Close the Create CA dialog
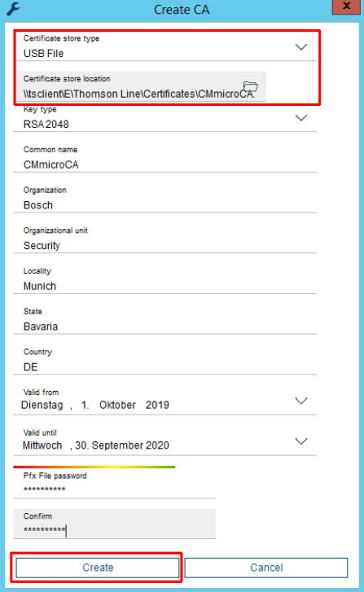This screenshot has width=364, height=592. pos(346,7)
